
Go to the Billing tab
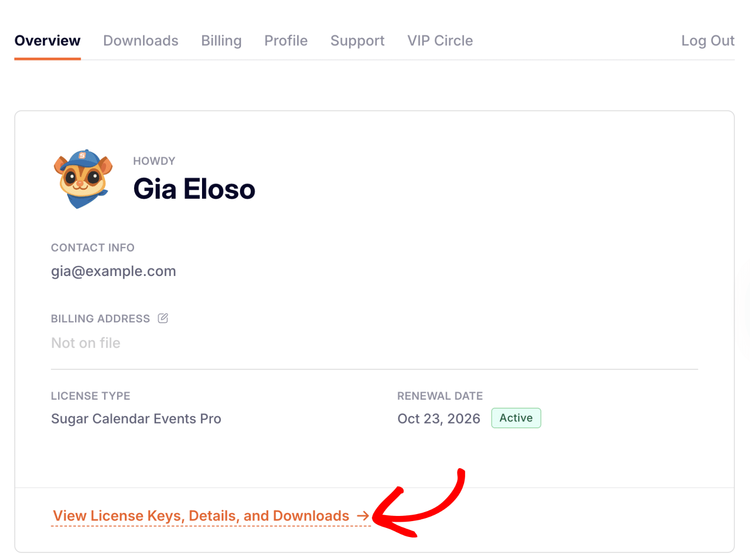pyautogui.click(x=221, y=41)
